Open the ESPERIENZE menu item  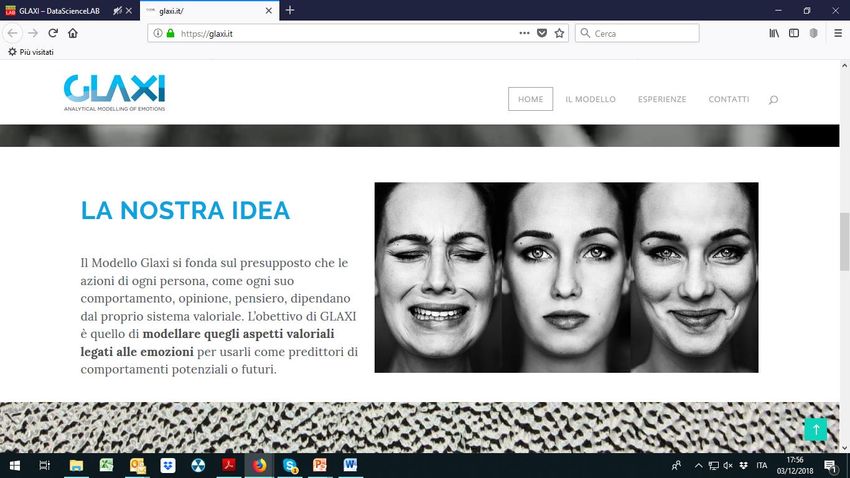662,99
